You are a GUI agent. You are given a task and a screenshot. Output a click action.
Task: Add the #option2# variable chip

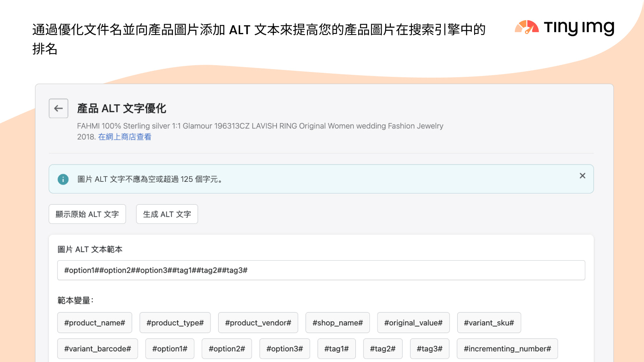pyautogui.click(x=227, y=349)
